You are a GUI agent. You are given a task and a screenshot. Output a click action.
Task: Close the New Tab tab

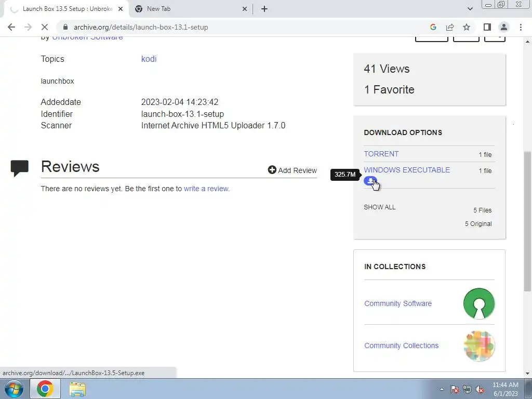[245, 9]
